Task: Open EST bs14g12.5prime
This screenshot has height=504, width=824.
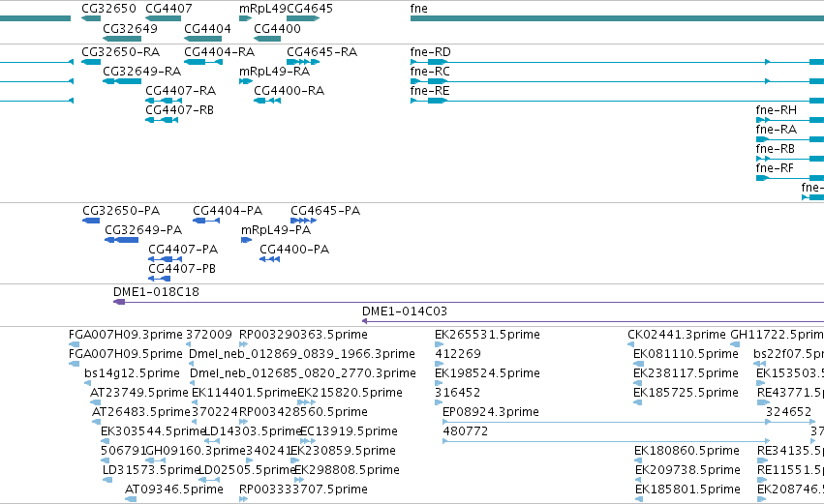Action: click(x=132, y=373)
